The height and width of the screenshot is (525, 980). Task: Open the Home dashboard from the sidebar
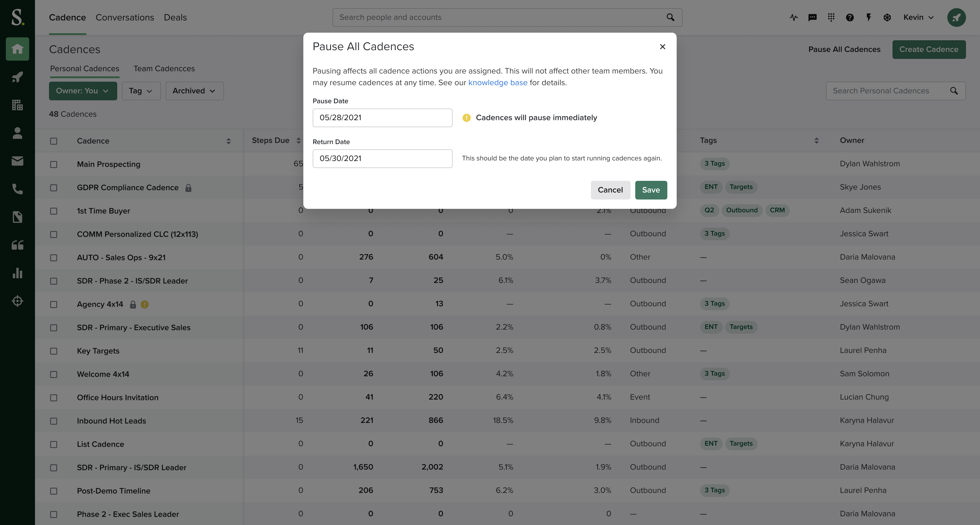(x=17, y=49)
